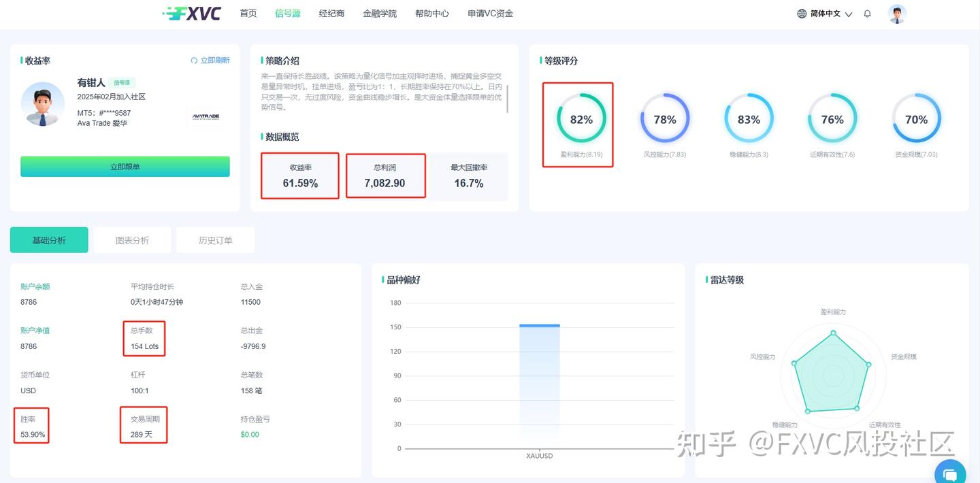980x483 pixels.
Task: Click the 策略介绍 heading
Action: click(x=282, y=61)
